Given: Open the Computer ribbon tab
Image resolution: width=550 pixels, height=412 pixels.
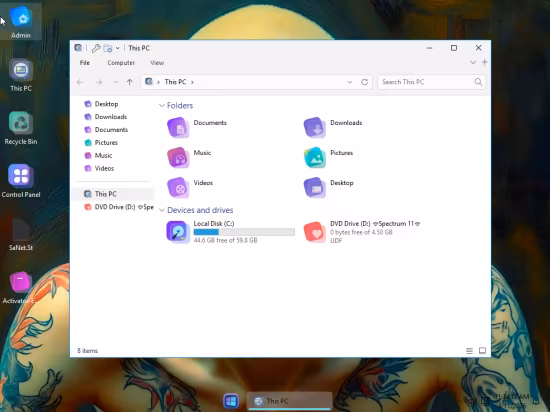Looking at the screenshot, I should [121, 63].
